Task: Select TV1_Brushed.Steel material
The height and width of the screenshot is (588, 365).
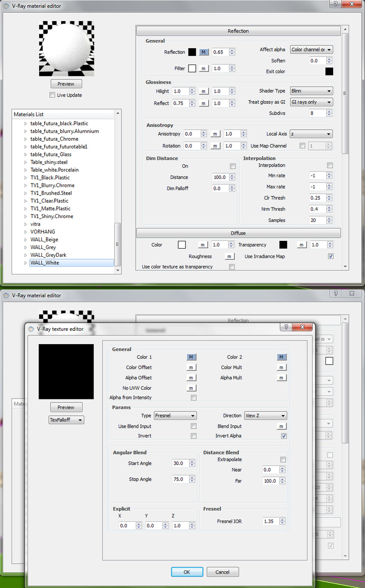Action: point(51,193)
